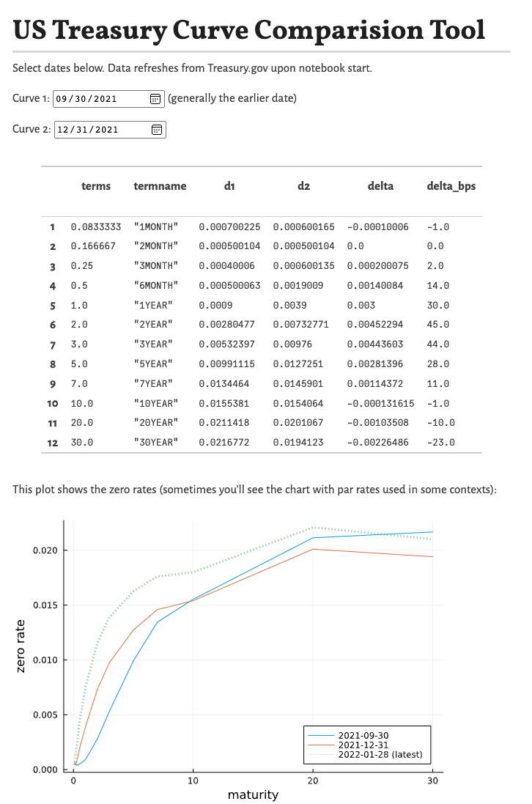Click the "30YEAR" delta_bps value -23.0
The width and height of the screenshot is (532, 804).
pos(440,442)
